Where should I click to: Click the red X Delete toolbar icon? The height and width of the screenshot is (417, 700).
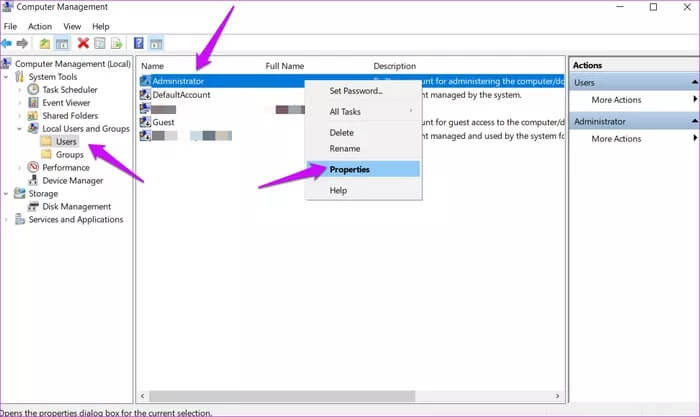(x=83, y=43)
